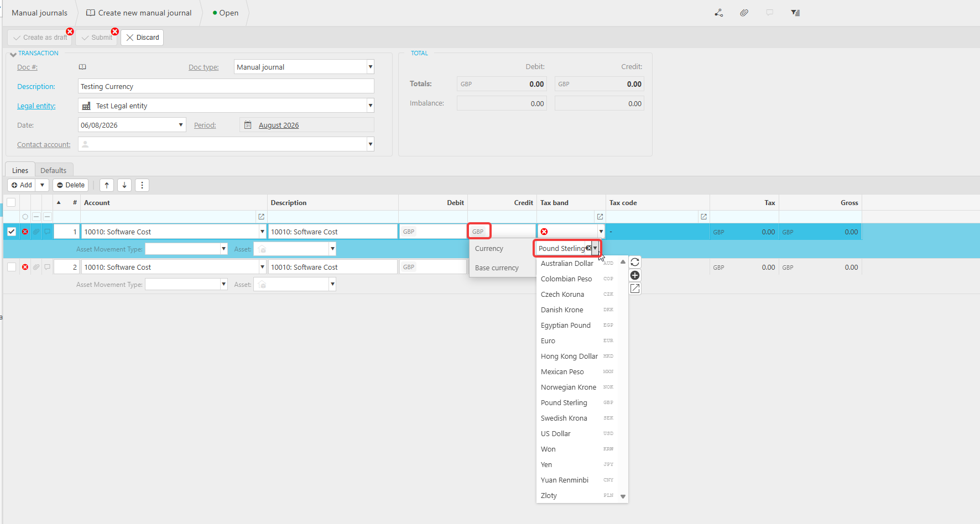Viewport: 980px width, 524px height.
Task: Open comments for line 1
Action: click(x=47, y=232)
